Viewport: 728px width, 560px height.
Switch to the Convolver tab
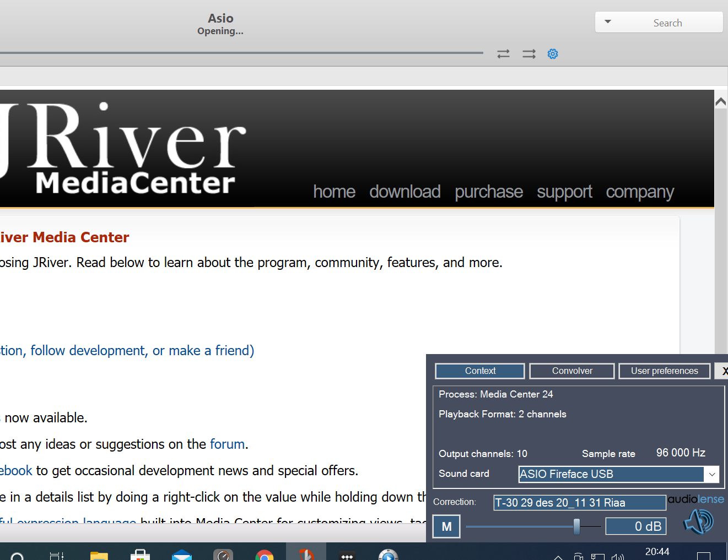[572, 371]
